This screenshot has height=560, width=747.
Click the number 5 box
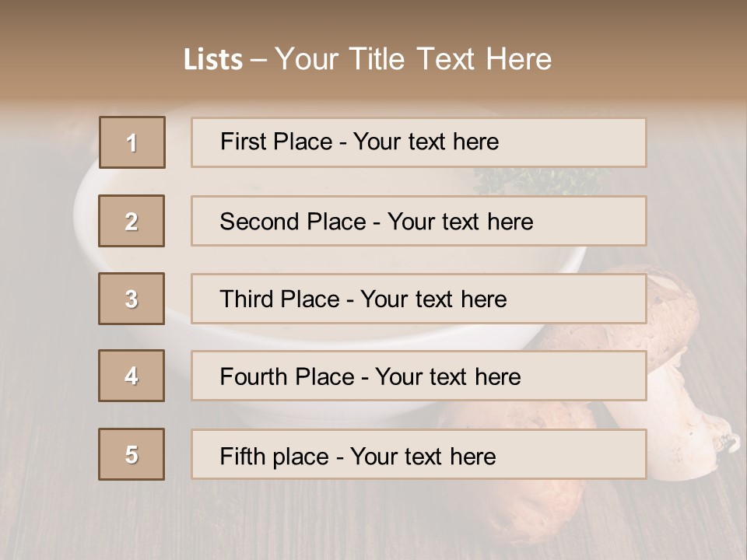pos(132,454)
